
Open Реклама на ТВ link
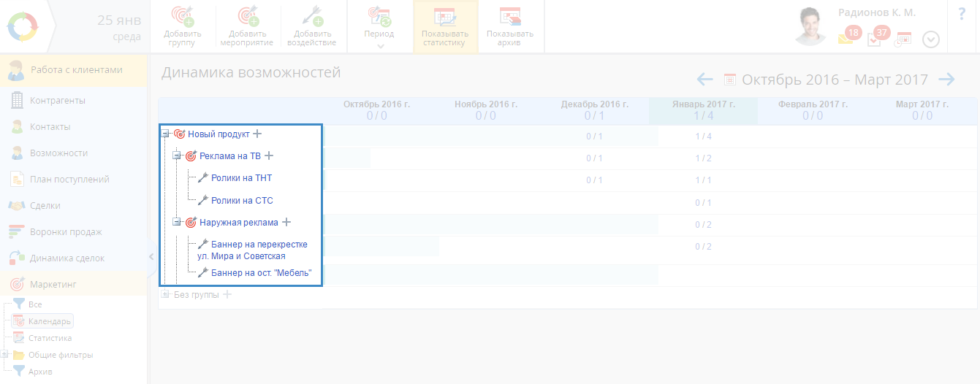(x=230, y=156)
